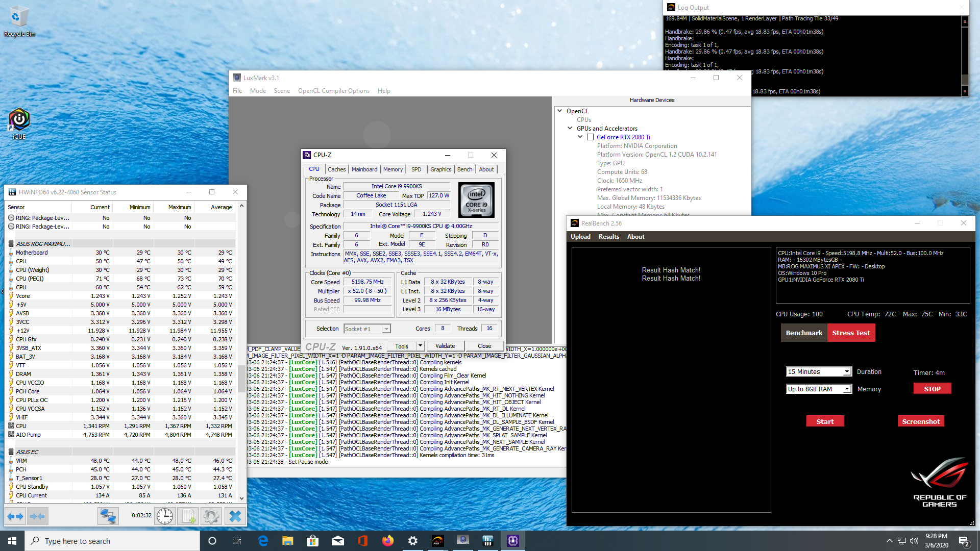
Task: Open Settings gear on taskbar
Action: [412, 541]
